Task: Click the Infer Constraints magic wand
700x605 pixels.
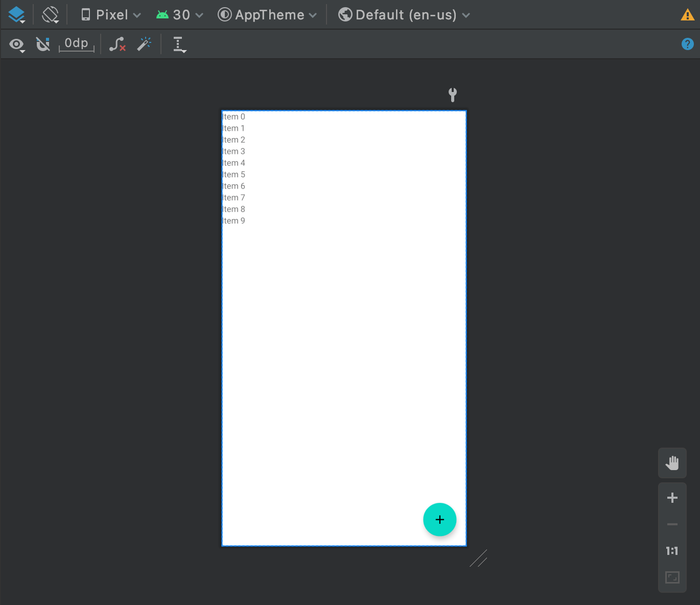Action: pos(144,44)
